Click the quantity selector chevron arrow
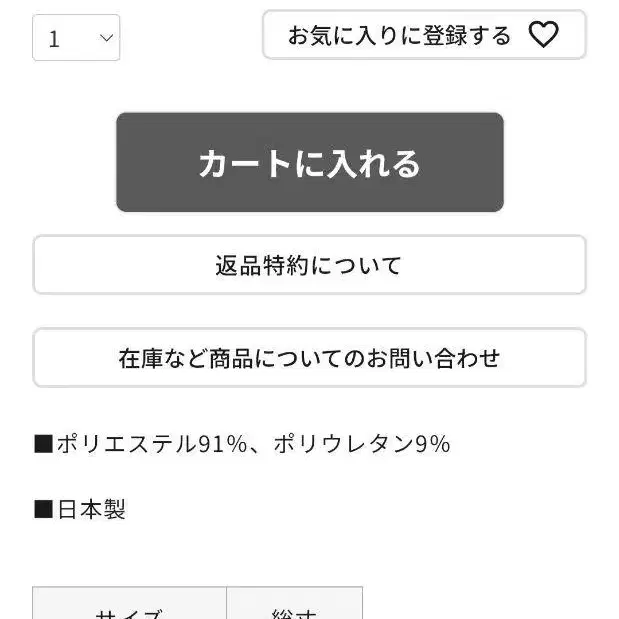Viewport: 619px width, 619px height. [x=106, y=38]
